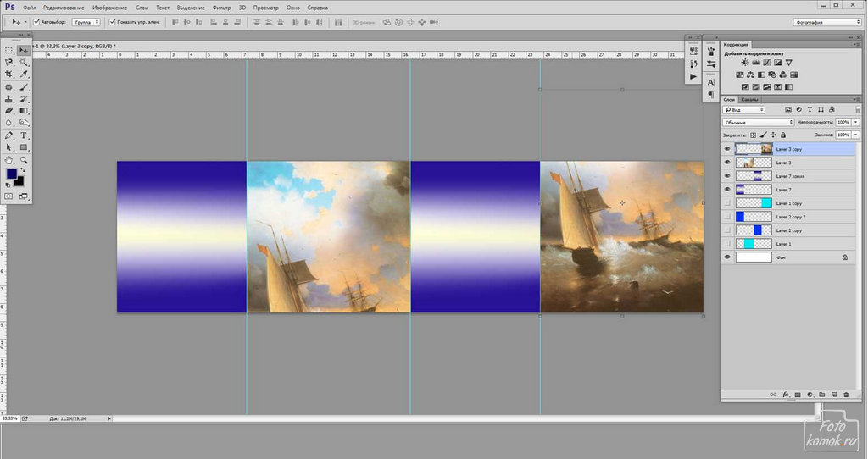This screenshot has height=459, width=868.
Task: Add layer mask button
Action: tap(798, 395)
